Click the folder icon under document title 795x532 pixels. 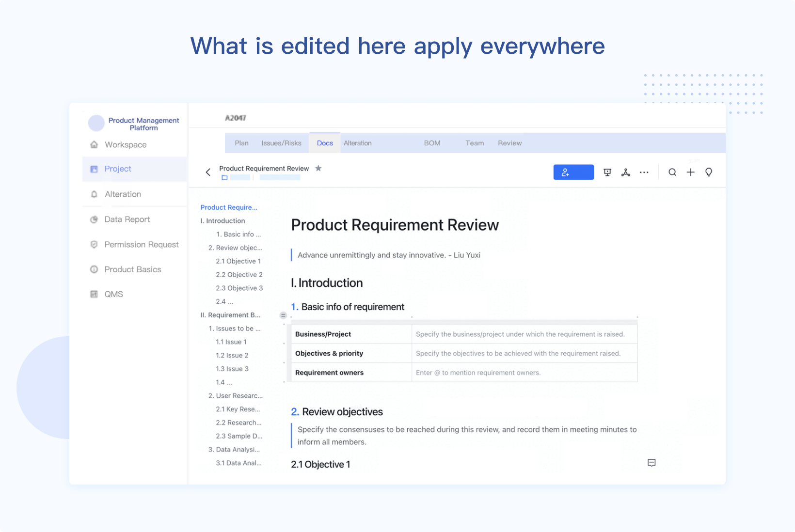click(224, 178)
